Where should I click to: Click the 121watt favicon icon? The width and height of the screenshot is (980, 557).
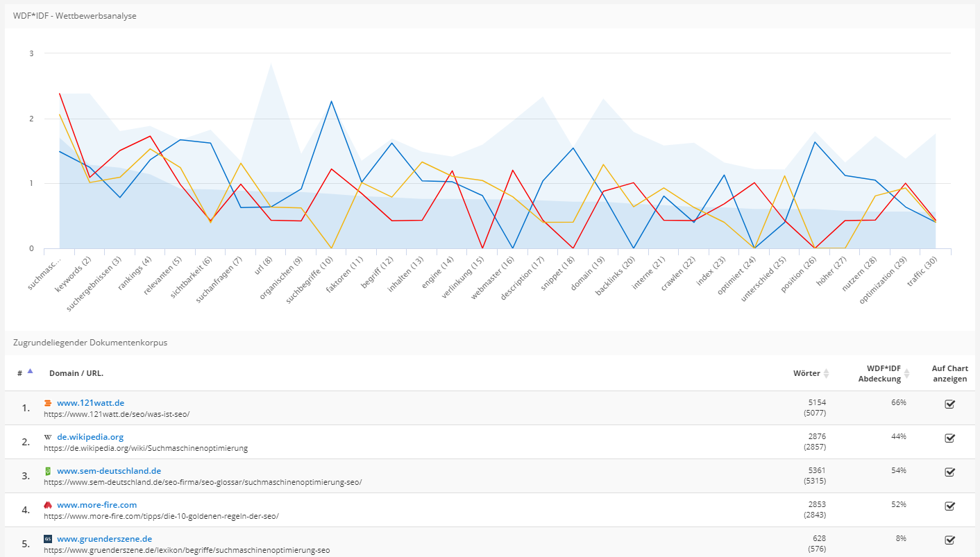click(x=48, y=403)
